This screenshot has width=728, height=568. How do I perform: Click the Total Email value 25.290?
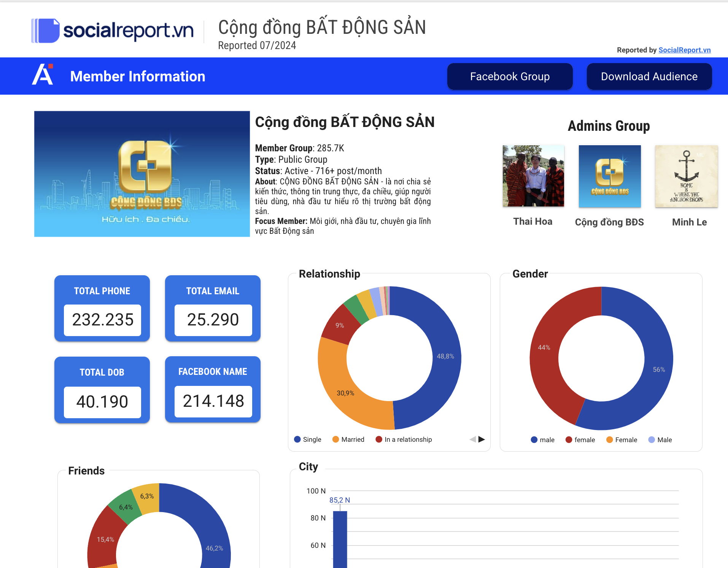[213, 320]
